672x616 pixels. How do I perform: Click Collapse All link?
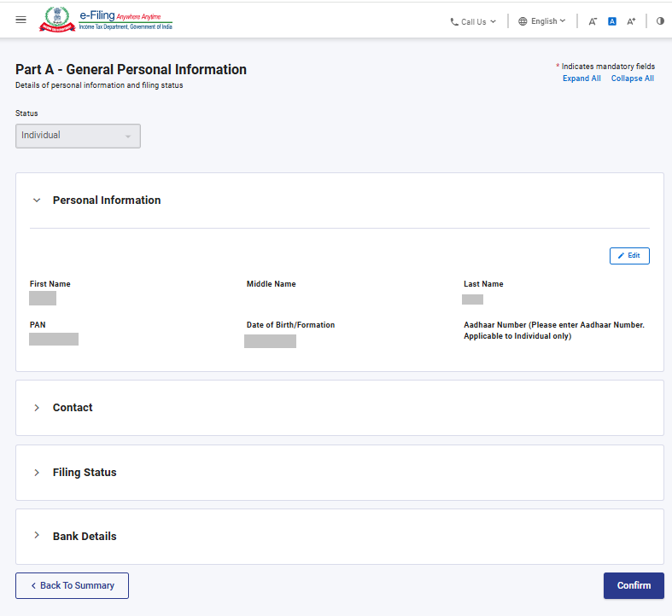[632, 78]
